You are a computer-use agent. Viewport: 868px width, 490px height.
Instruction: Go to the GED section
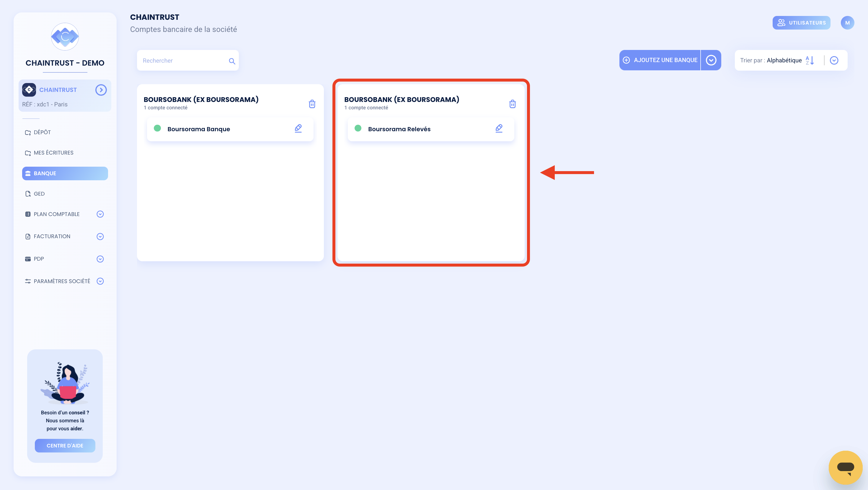[39, 194]
